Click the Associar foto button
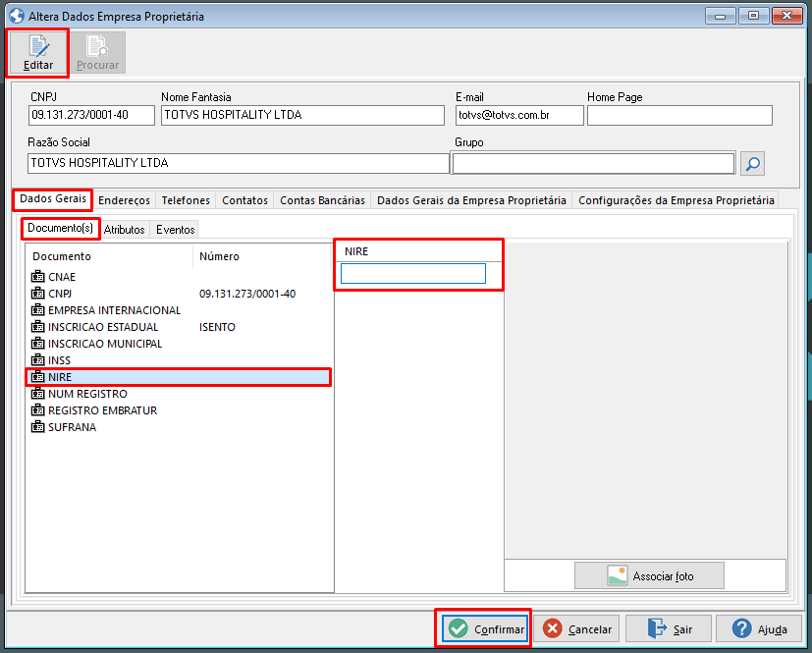812x653 pixels. 649,575
